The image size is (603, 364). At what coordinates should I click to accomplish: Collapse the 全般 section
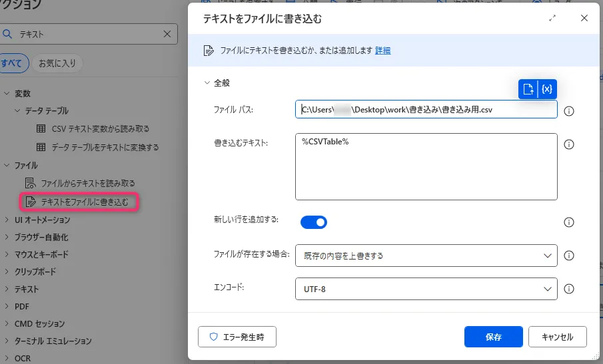pos(207,83)
